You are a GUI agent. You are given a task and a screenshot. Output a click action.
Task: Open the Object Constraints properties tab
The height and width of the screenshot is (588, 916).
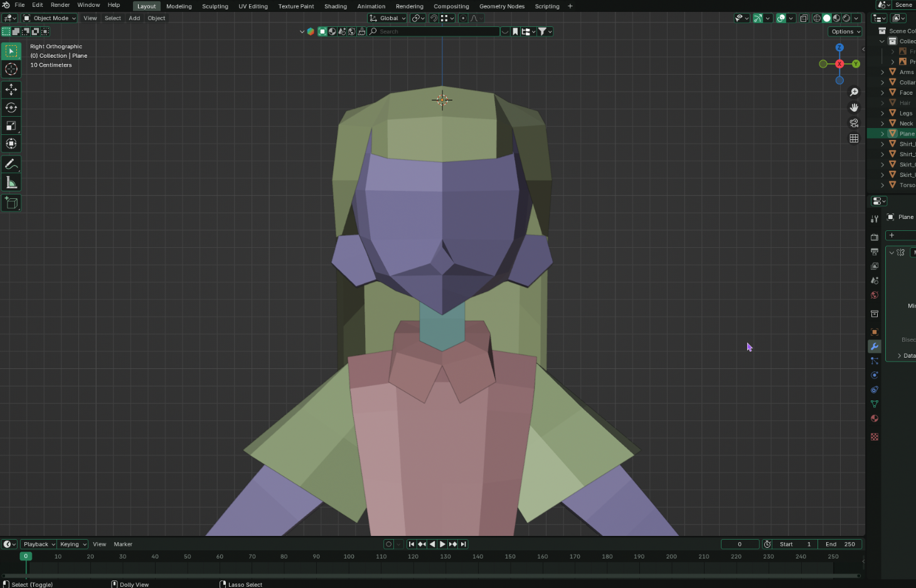pyautogui.click(x=875, y=390)
